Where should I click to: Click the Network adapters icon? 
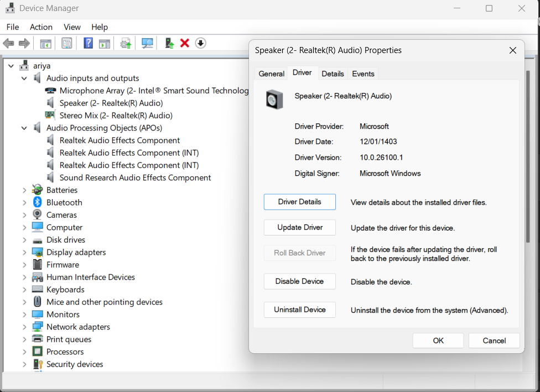37,327
